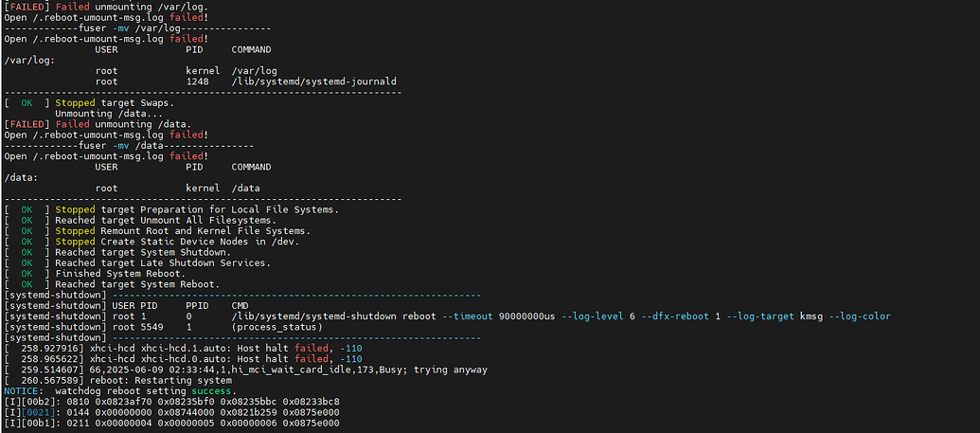Click the 'fuser -mv /data' separator line

(128, 146)
